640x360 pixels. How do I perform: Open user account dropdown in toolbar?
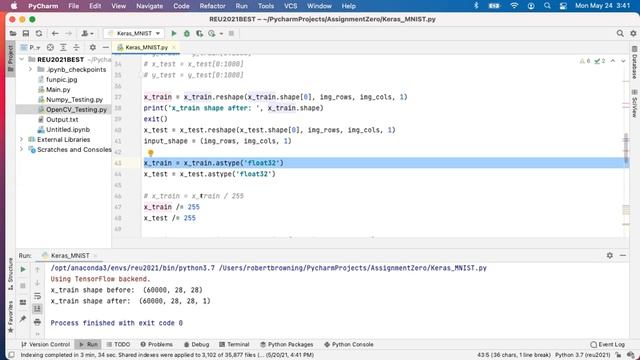pyautogui.click(x=87, y=33)
